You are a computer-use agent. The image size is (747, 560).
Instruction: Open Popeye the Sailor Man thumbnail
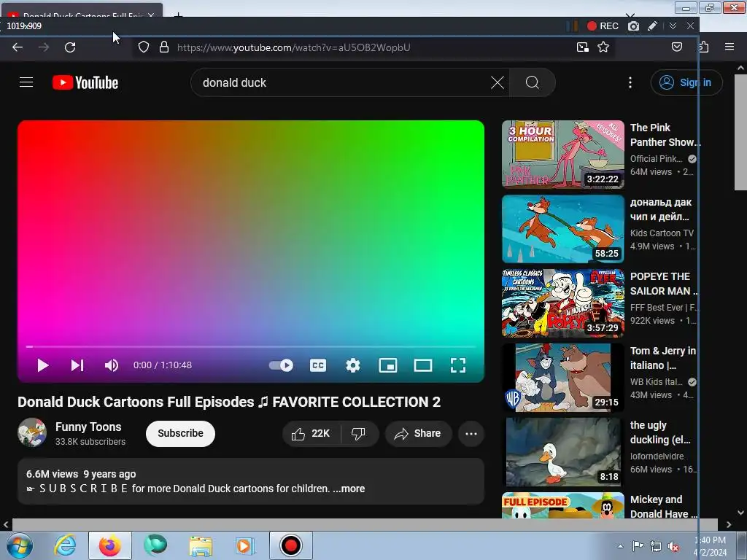[562, 303]
